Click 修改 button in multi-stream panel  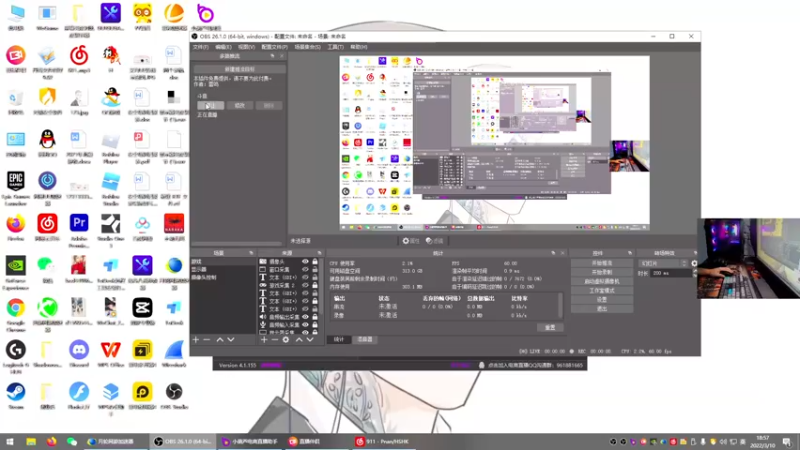(239, 106)
